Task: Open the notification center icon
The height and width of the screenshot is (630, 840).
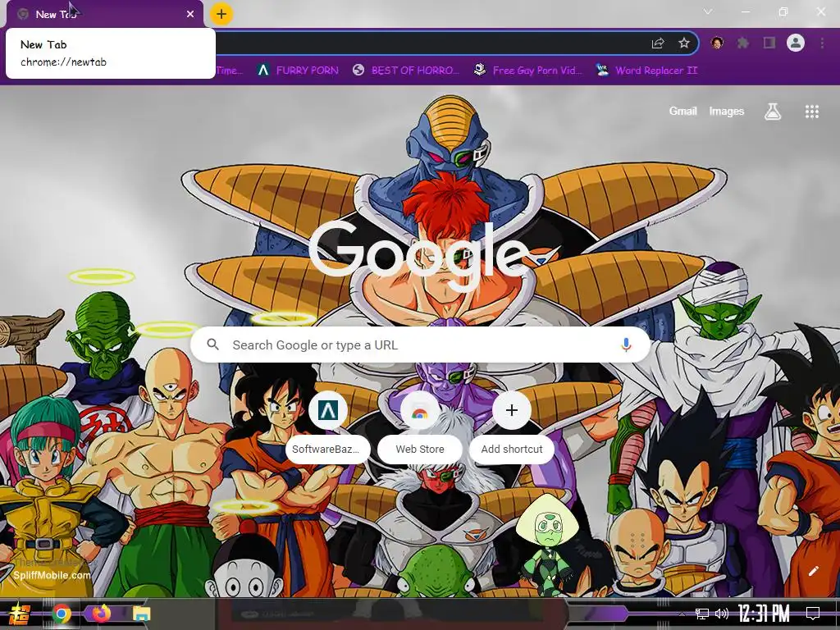Action: pos(813,614)
